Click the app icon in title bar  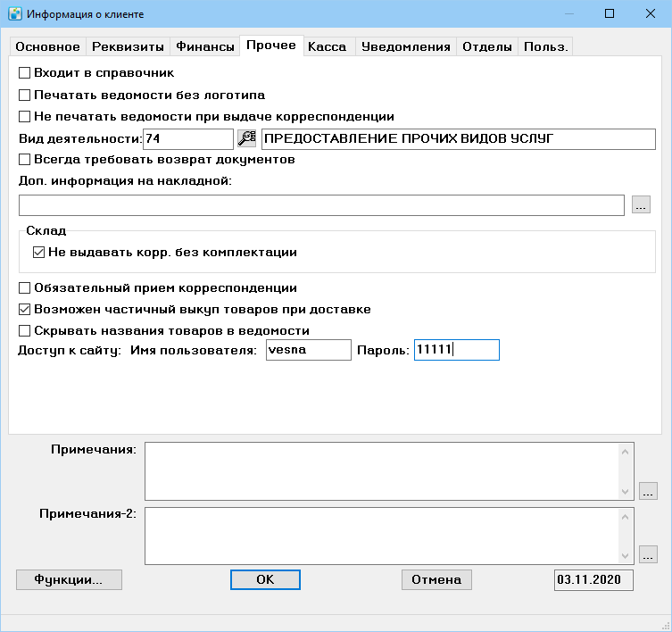pyautogui.click(x=15, y=13)
